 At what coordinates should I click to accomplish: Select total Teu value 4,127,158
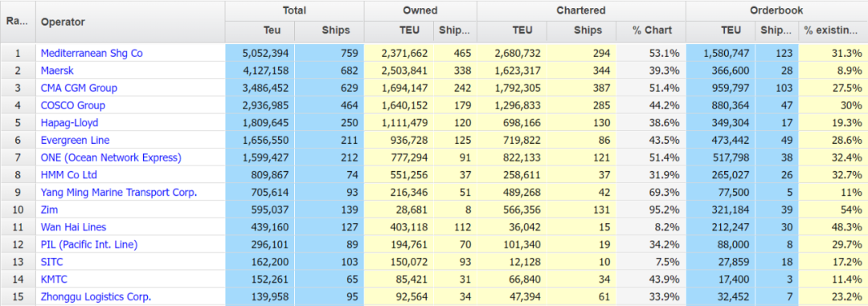pos(266,71)
